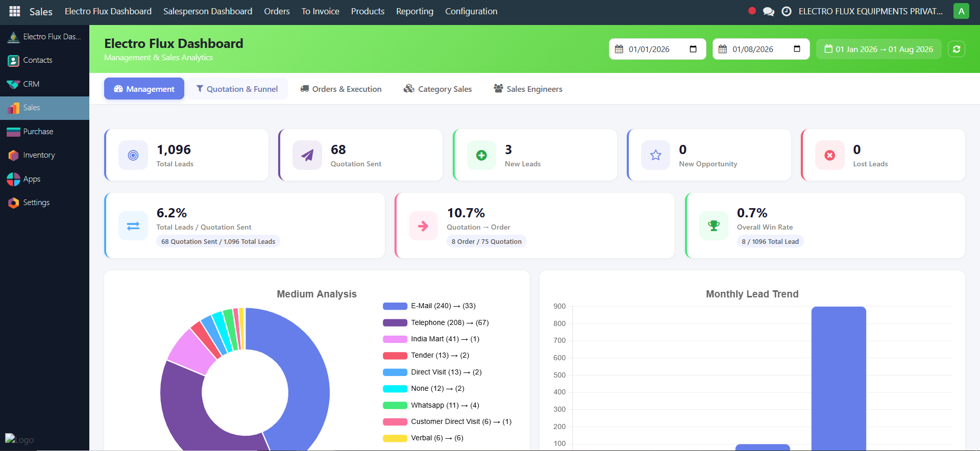This screenshot has width=980, height=451.
Task: Open Sales app in the sidebar
Action: click(x=44, y=108)
